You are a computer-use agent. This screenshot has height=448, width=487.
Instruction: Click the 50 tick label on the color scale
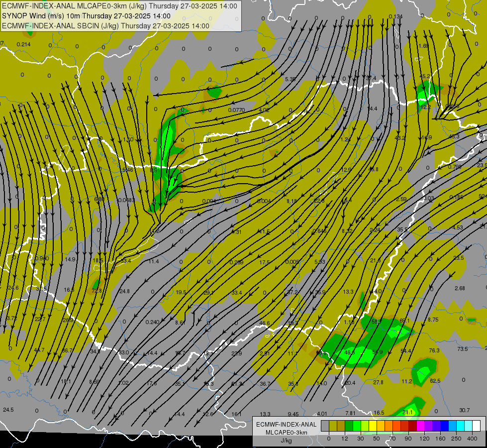[377, 439]
